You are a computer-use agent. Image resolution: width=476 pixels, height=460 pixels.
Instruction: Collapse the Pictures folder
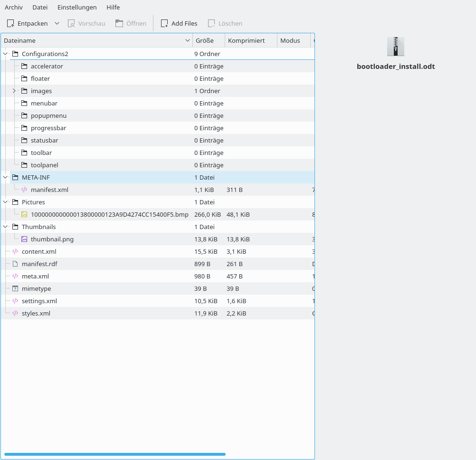(6, 202)
